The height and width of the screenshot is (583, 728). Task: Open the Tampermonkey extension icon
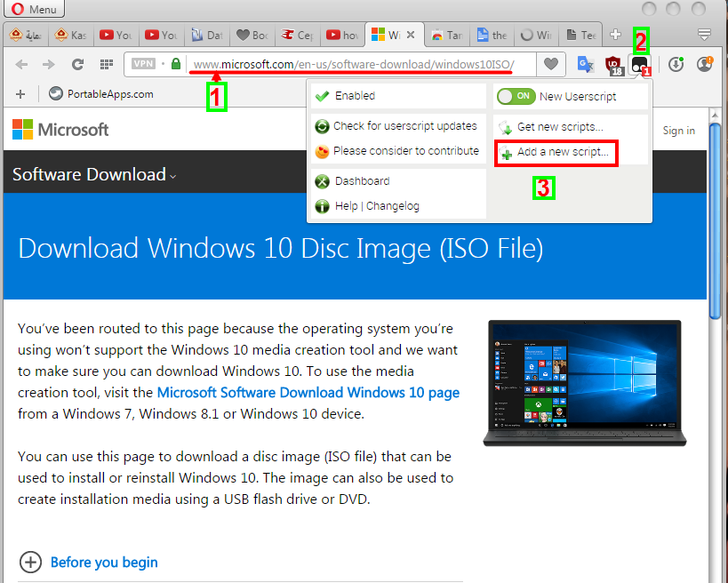pos(640,65)
